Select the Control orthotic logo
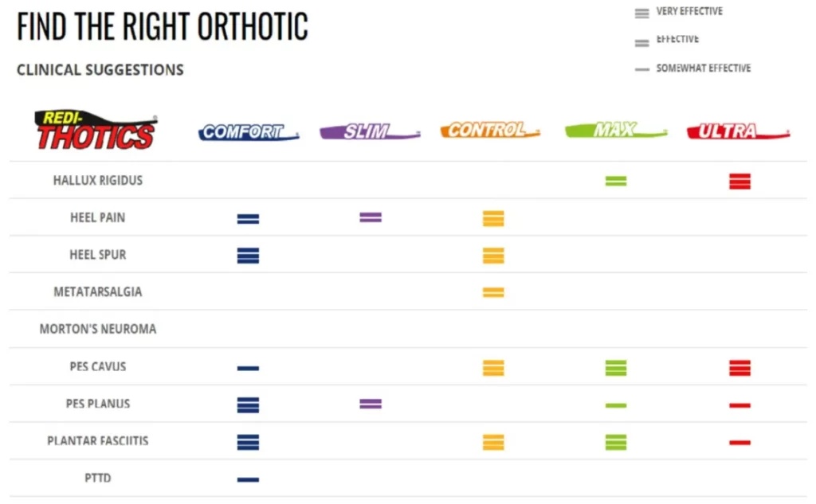This screenshot has width=816, height=504. click(x=489, y=131)
